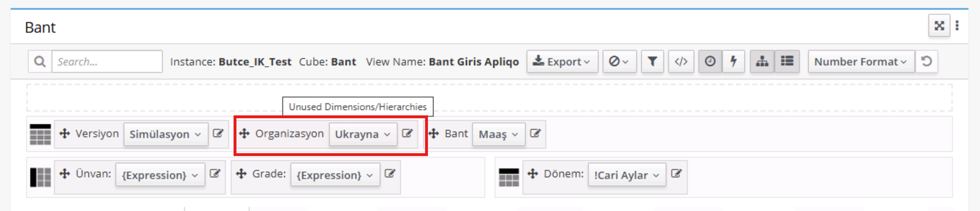This screenshot has height=211, width=980.
Task: Edit the Dönem dimension subset icon
Action: 676,174
